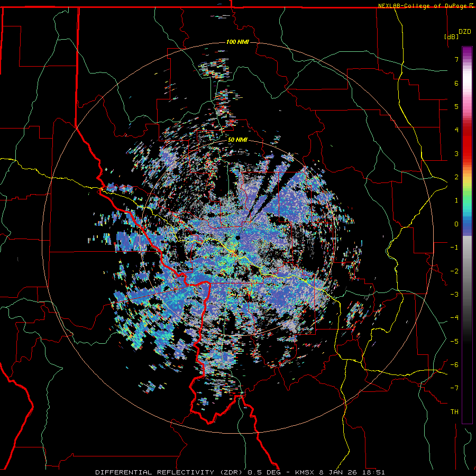Click the -1 value on color scale
The height and width of the screenshot is (476, 476).
click(x=454, y=248)
